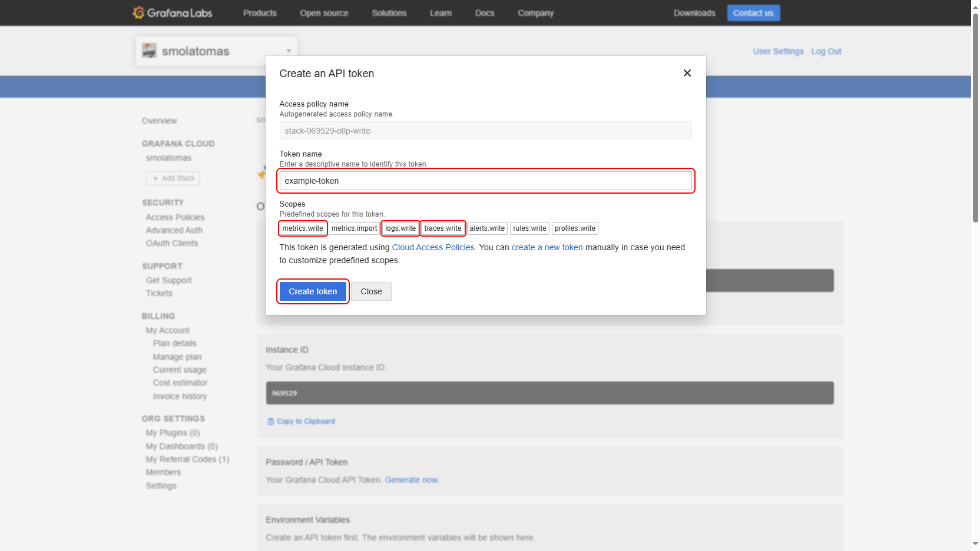The image size is (980, 551).
Task: Click the scrollbar down arrow
Action: (x=975, y=545)
